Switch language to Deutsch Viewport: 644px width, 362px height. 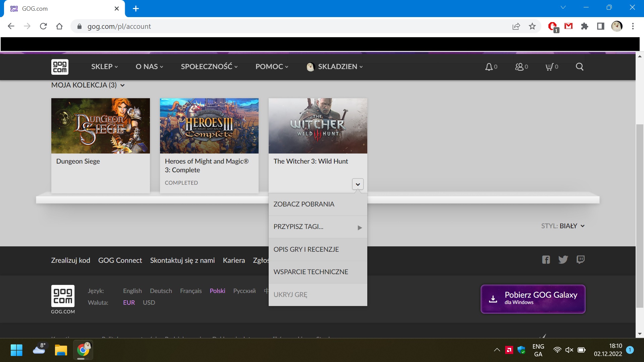click(161, 291)
